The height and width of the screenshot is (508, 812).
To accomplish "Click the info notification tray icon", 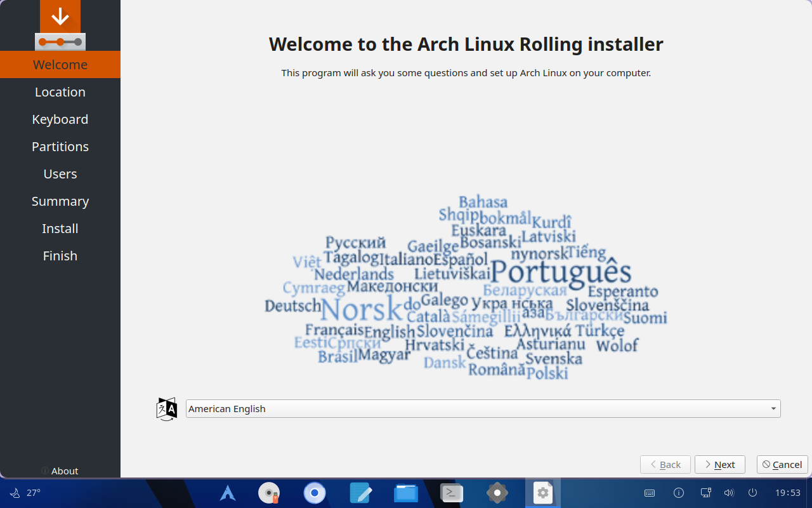I will coord(679,493).
